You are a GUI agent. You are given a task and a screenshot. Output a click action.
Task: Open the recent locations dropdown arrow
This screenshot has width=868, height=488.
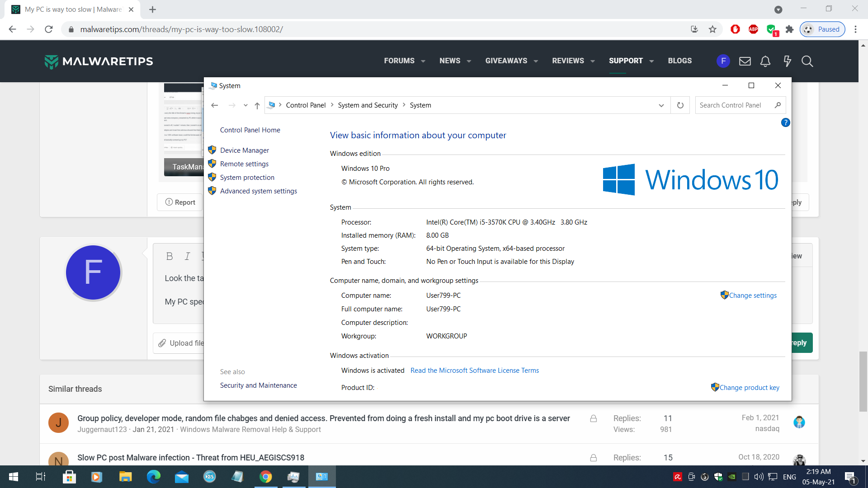[x=245, y=105]
